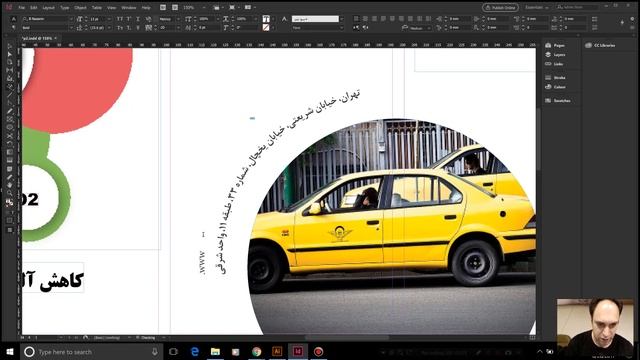Select the Scissors tool
Screen dimensions: 640x360
10,136
